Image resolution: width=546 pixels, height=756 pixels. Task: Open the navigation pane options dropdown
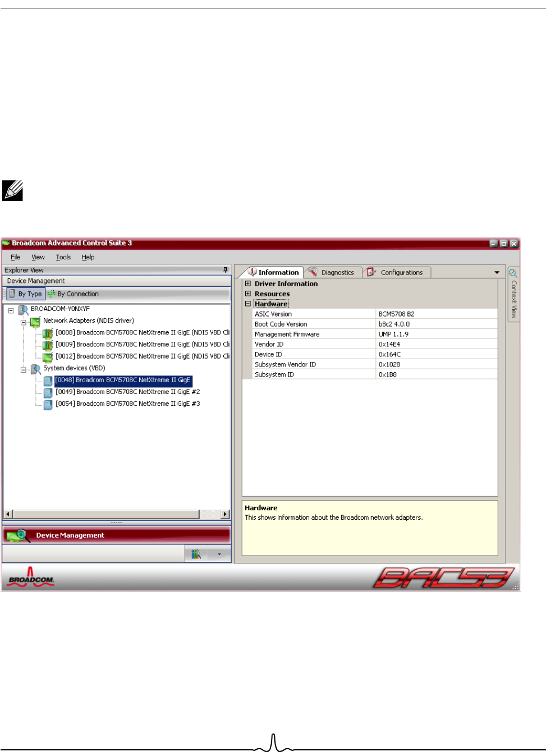219,555
